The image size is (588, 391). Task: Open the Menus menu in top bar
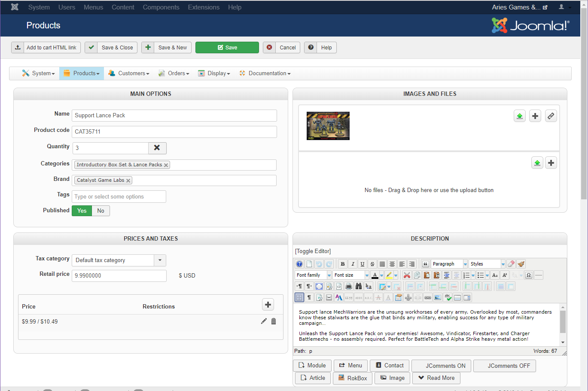tap(94, 7)
